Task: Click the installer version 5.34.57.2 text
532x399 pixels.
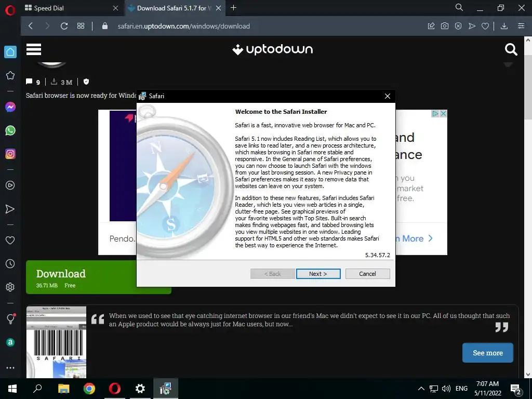Action: tap(378, 255)
